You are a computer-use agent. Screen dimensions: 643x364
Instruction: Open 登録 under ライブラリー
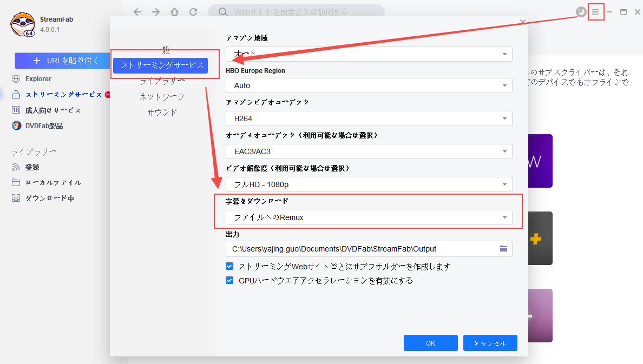coord(25,167)
